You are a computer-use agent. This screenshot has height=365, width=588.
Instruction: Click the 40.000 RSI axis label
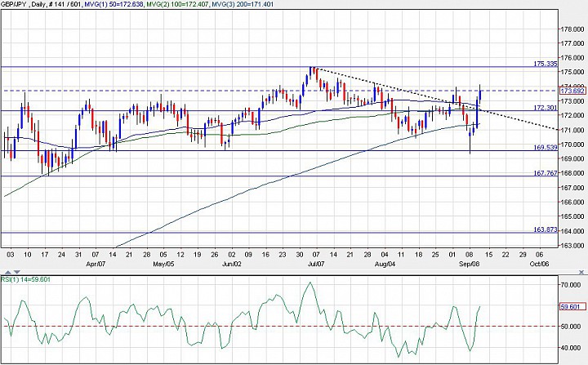pyautogui.click(x=570, y=348)
